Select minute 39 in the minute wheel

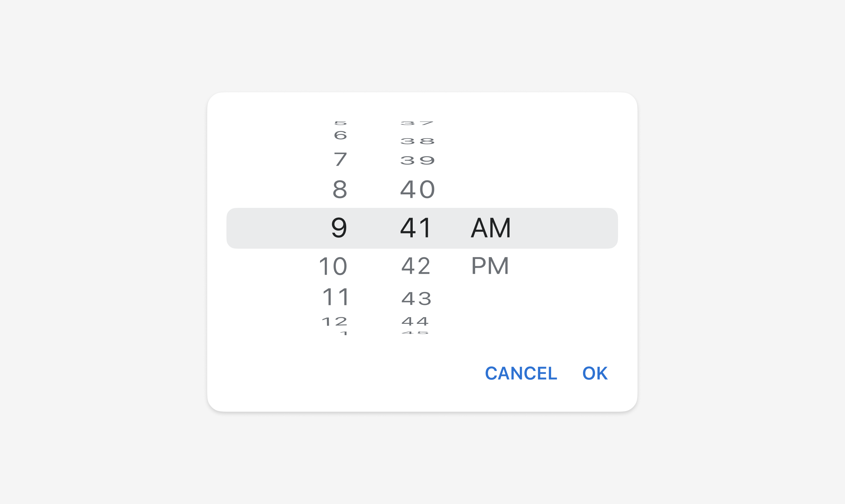point(417,160)
